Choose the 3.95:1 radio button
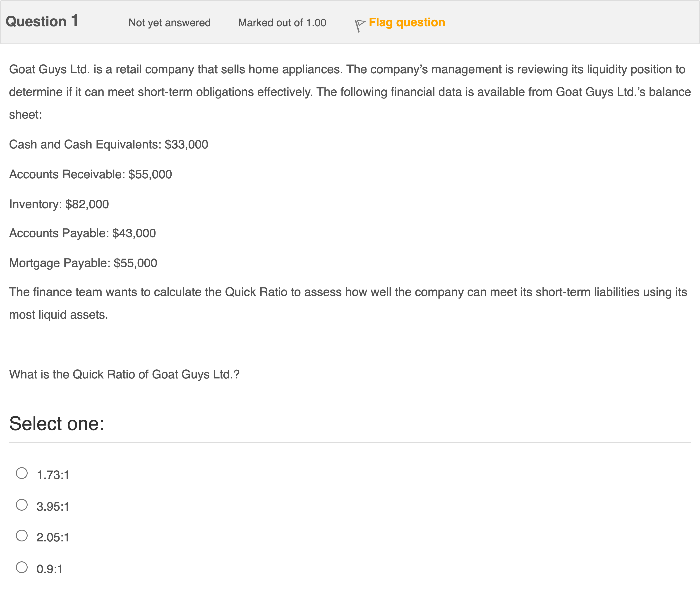 [x=22, y=505]
